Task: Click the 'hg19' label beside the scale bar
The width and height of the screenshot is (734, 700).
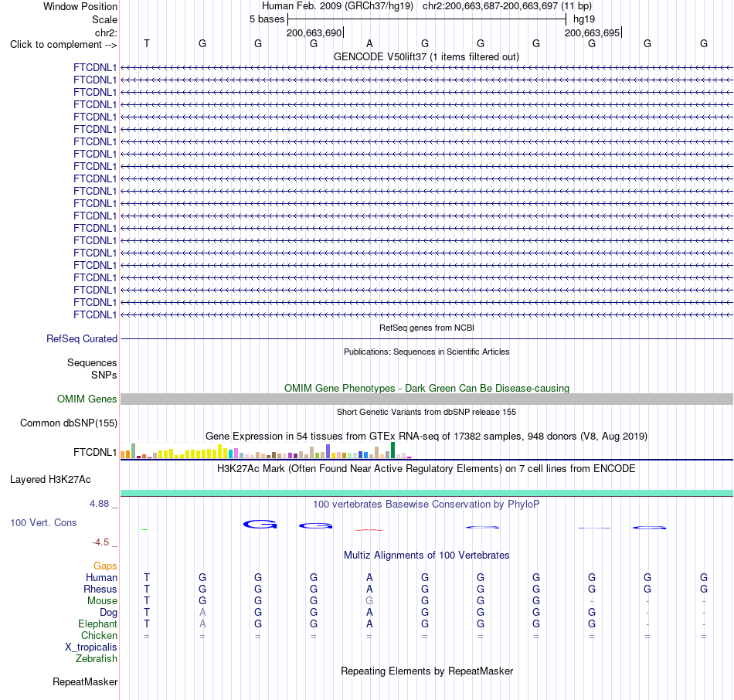Action: tap(584, 19)
